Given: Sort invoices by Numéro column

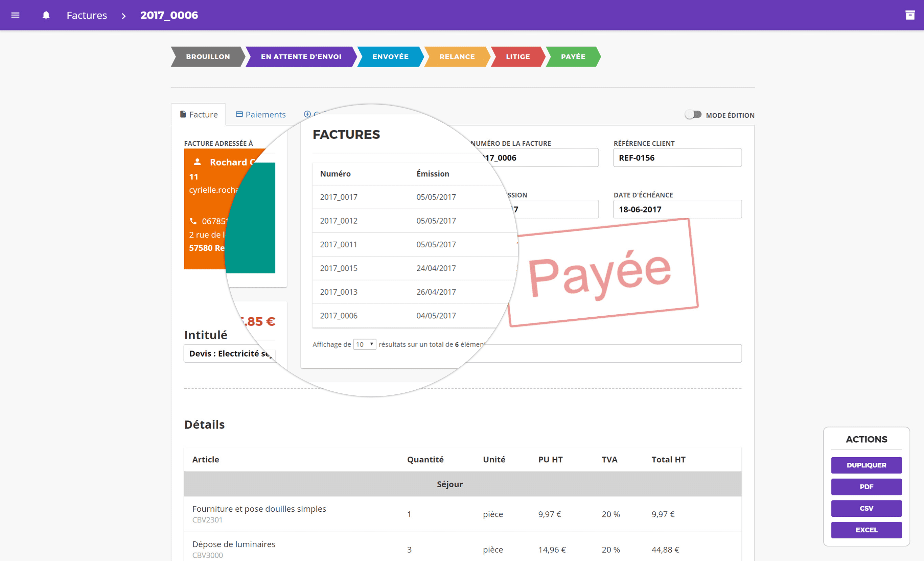Looking at the screenshot, I should click(335, 173).
